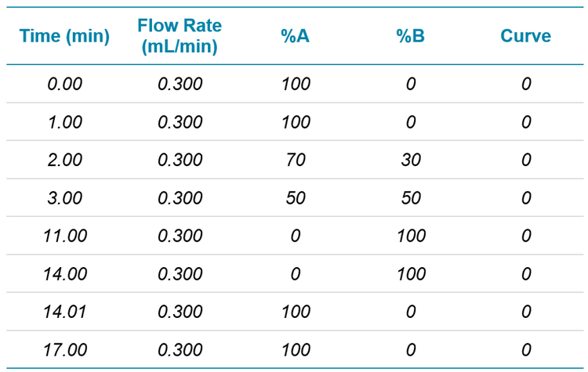Select the %B column header

coord(411,36)
